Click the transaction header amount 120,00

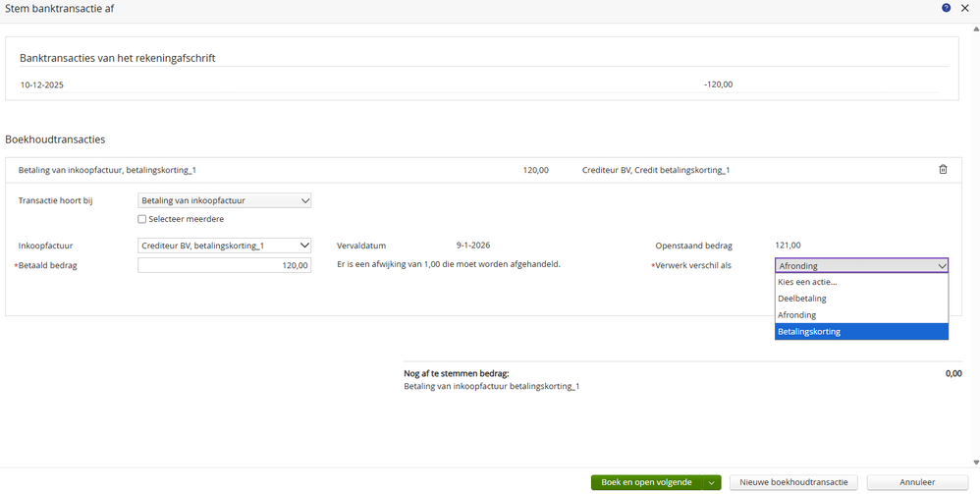(535, 170)
